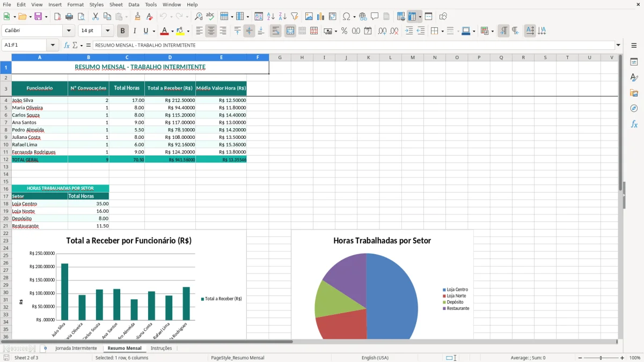Run the Spelling check icon
This screenshot has height=362, width=644.
tap(210, 17)
